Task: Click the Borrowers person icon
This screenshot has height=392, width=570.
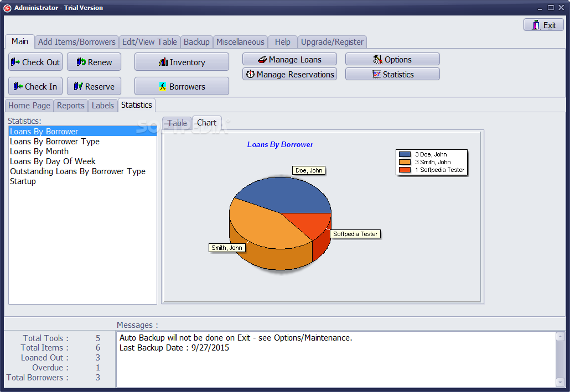Action: point(163,86)
